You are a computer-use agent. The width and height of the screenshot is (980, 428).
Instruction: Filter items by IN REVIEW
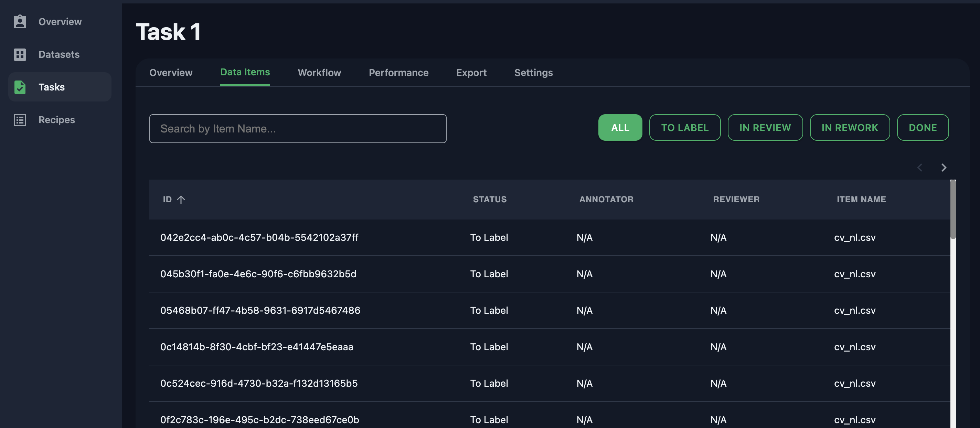click(765, 127)
